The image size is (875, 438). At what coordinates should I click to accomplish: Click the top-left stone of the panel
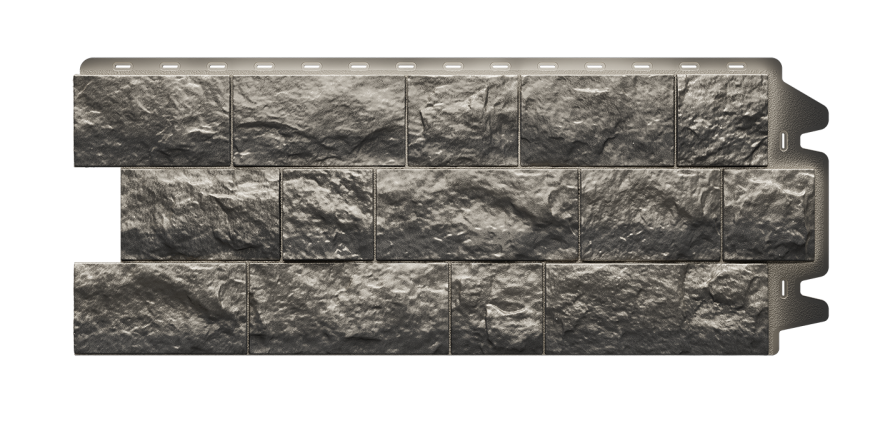tap(152, 120)
